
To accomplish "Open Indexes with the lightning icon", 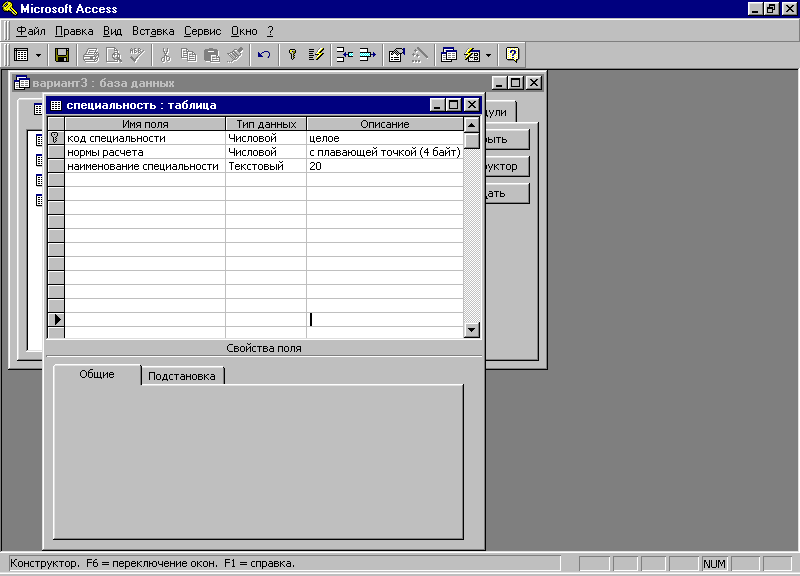I will click(x=316, y=55).
